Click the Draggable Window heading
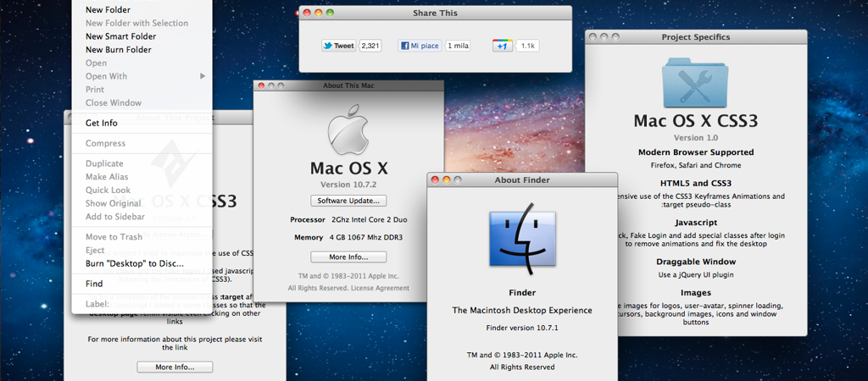Screen dimensions: 868x381 pos(696,262)
